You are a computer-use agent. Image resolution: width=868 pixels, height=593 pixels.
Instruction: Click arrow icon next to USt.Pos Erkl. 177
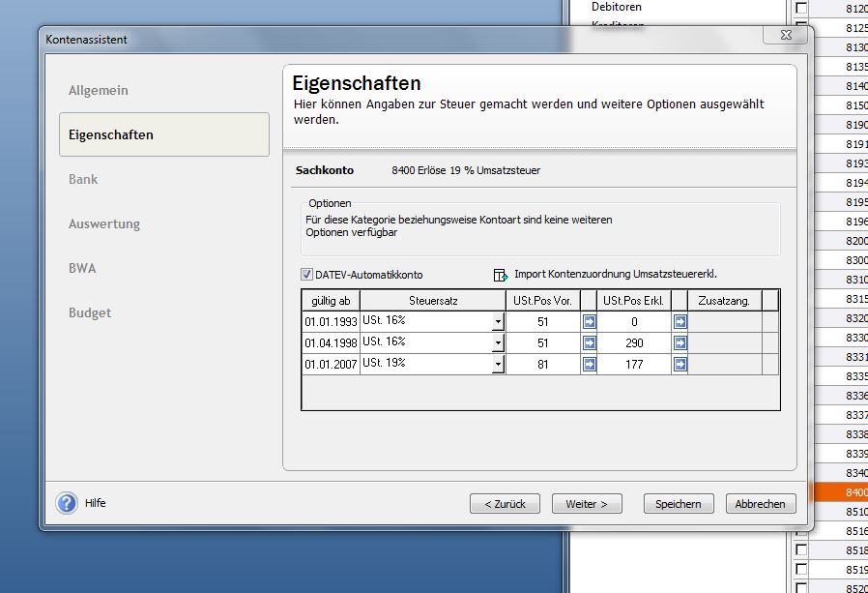(x=680, y=364)
